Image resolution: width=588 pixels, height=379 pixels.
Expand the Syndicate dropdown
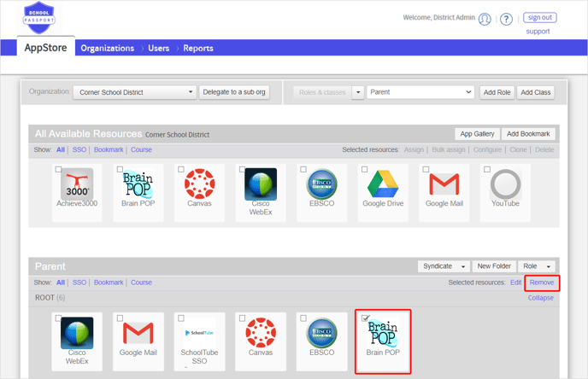444,266
